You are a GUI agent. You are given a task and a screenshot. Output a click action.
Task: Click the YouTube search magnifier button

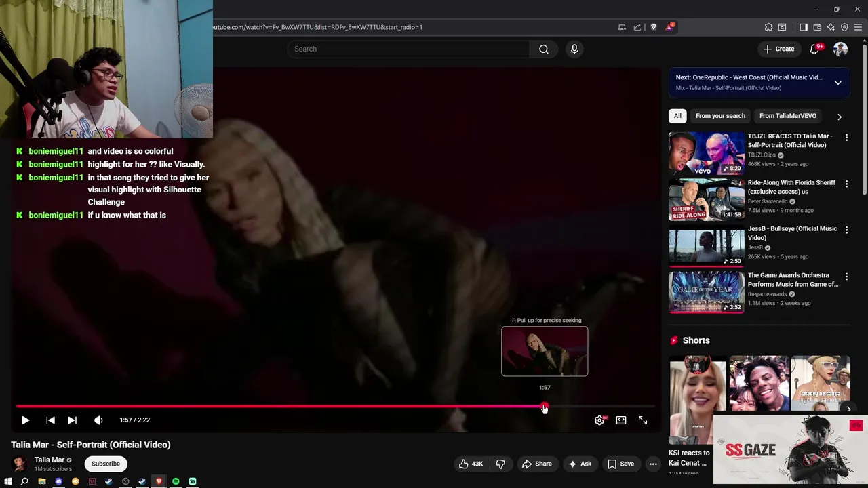(x=544, y=49)
